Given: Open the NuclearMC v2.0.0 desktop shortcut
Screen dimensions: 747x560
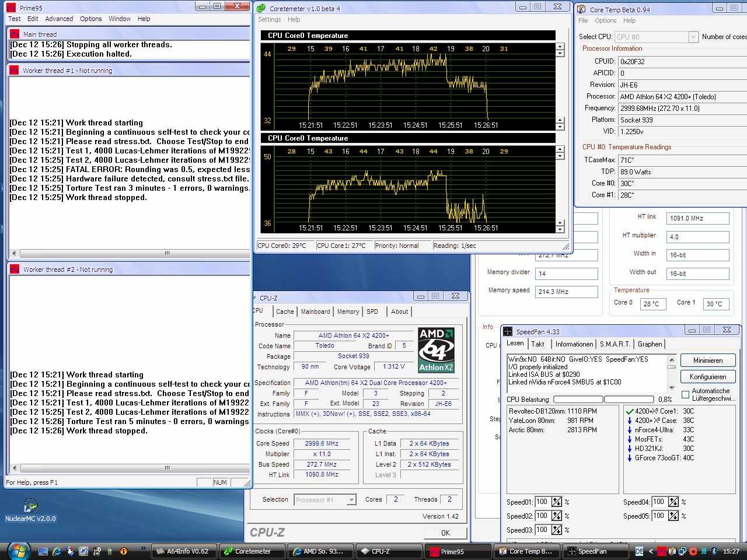Looking at the screenshot, I should pyautogui.click(x=30, y=510).
